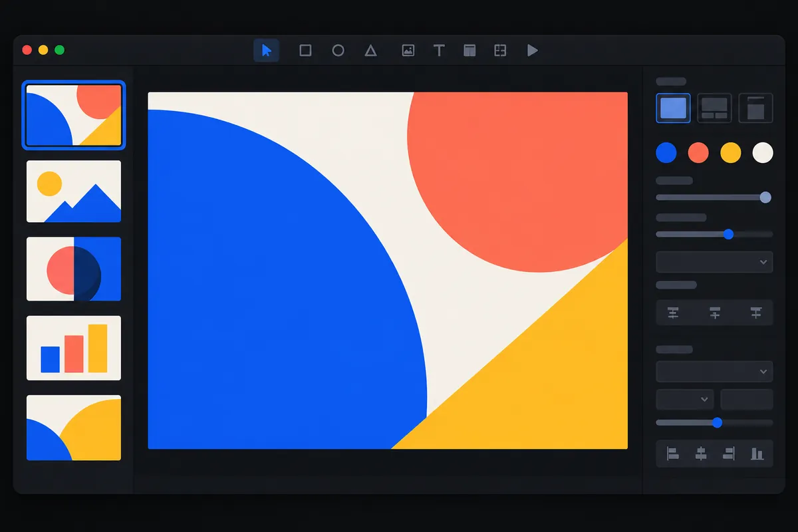Expand the wide dropdown above the small dropdown
The width and height of the screenshot is (798, 532).
(x=714, y=372)
